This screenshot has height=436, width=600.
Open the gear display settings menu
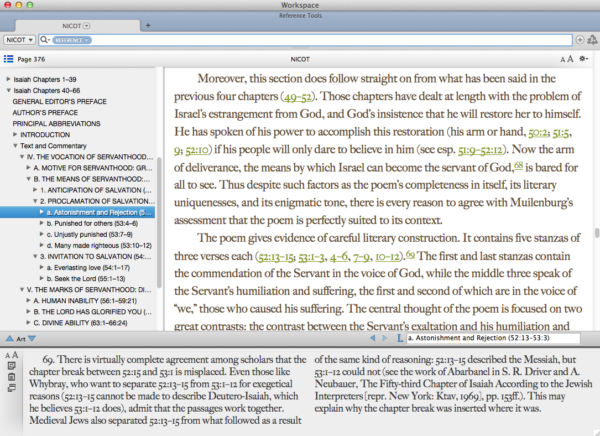click(x=583, y=59)
